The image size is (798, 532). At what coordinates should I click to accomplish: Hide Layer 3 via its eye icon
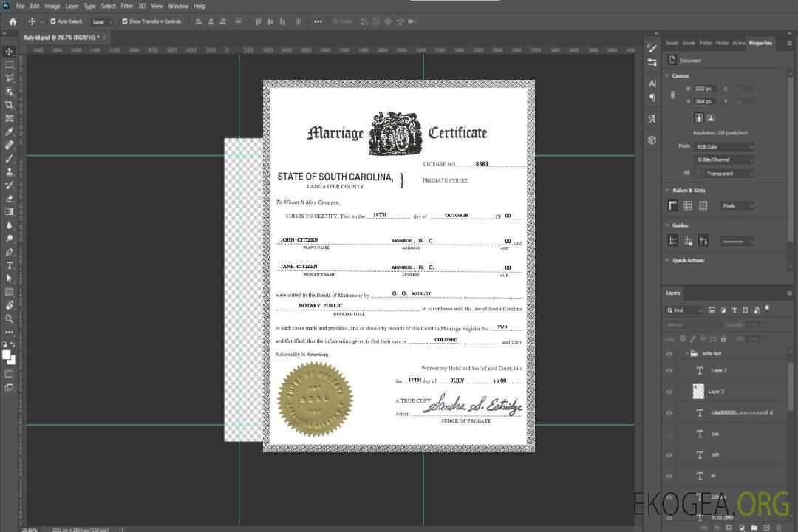pyautogui.click(x=669, y=392)
